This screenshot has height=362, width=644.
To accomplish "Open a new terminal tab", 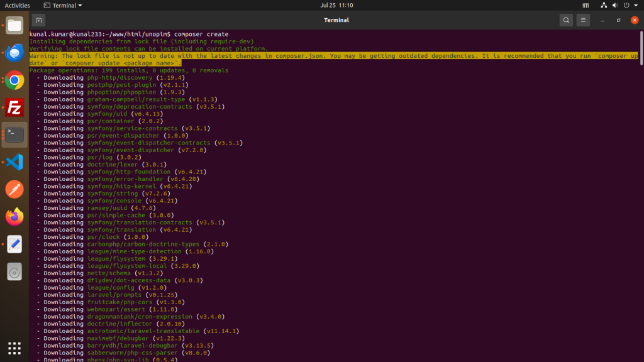I will 38,20.
